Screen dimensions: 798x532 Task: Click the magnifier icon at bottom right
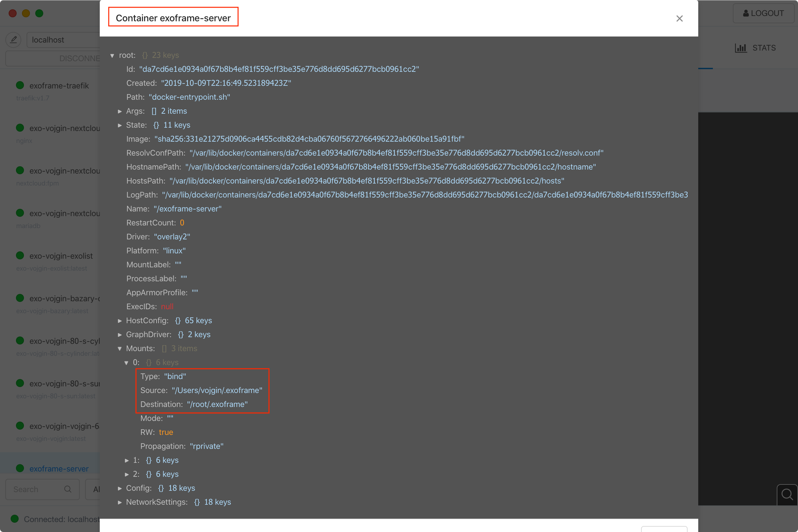(787, 495)
